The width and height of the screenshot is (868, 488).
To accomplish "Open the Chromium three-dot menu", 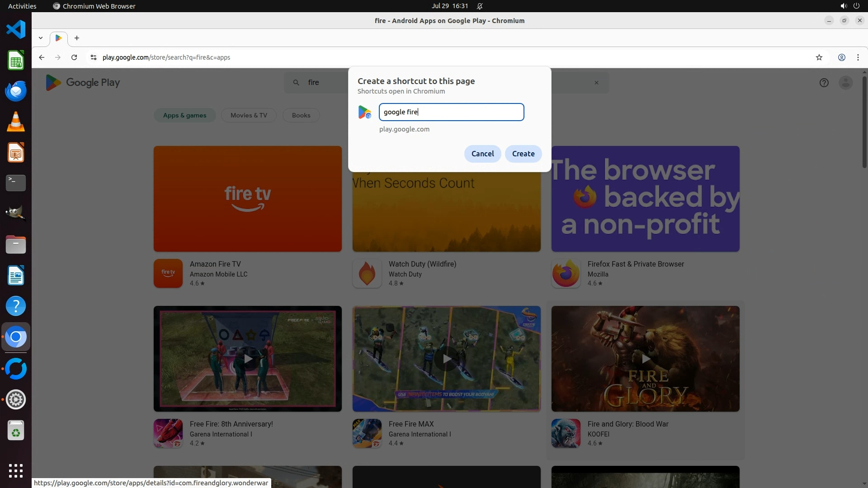I will coord(858,57).
